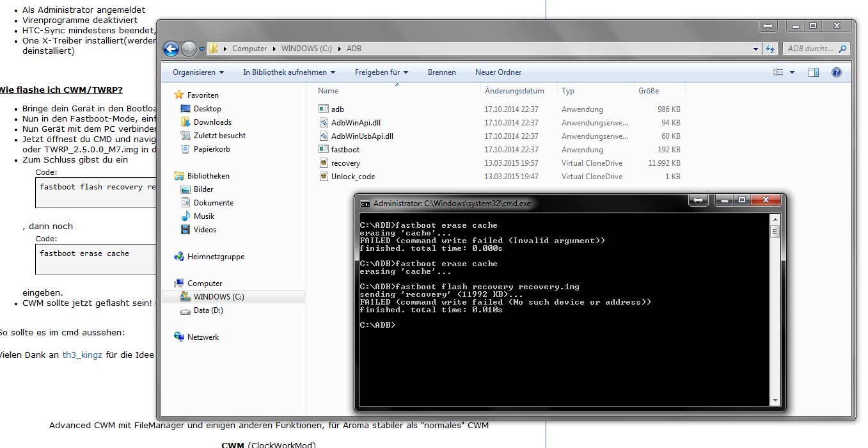Open the th3_kingz profile link
Image resolution: width=868 pixels, height=448 pixels.
(x=82, y=355)
